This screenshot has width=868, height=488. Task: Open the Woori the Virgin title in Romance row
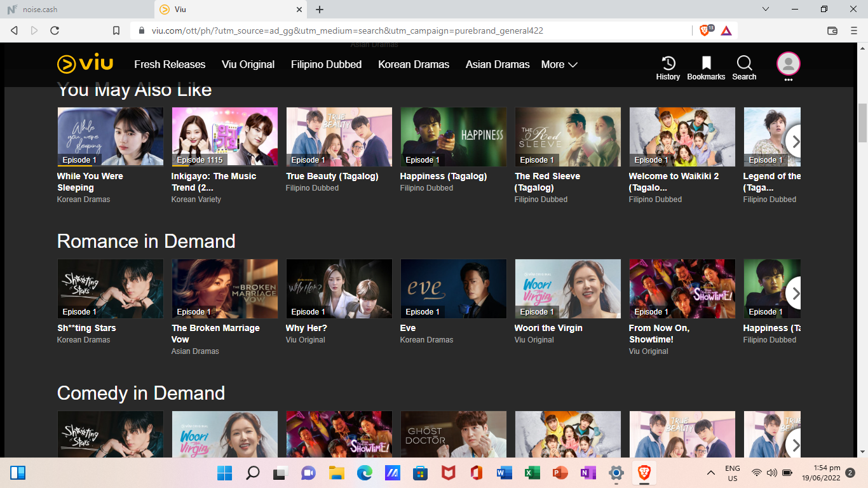pyautogui.click(x=548, y=328)
